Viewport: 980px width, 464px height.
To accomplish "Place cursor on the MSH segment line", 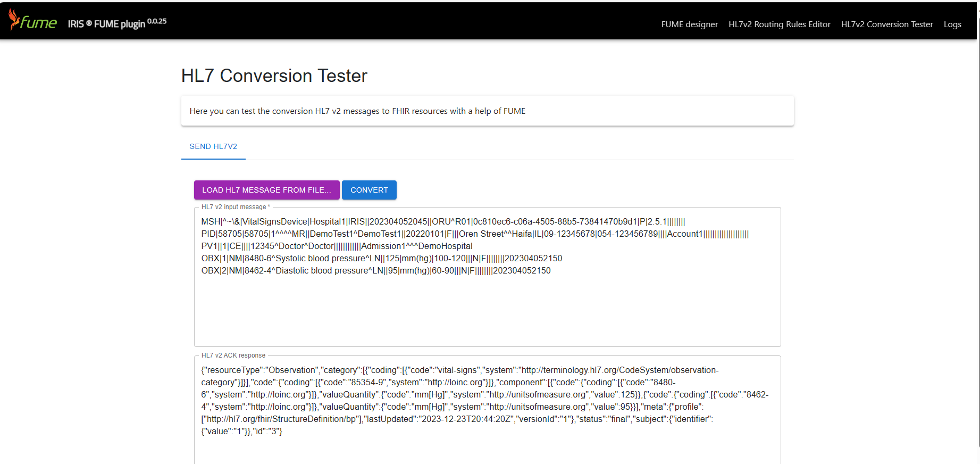I will click(x=442, y=222).
